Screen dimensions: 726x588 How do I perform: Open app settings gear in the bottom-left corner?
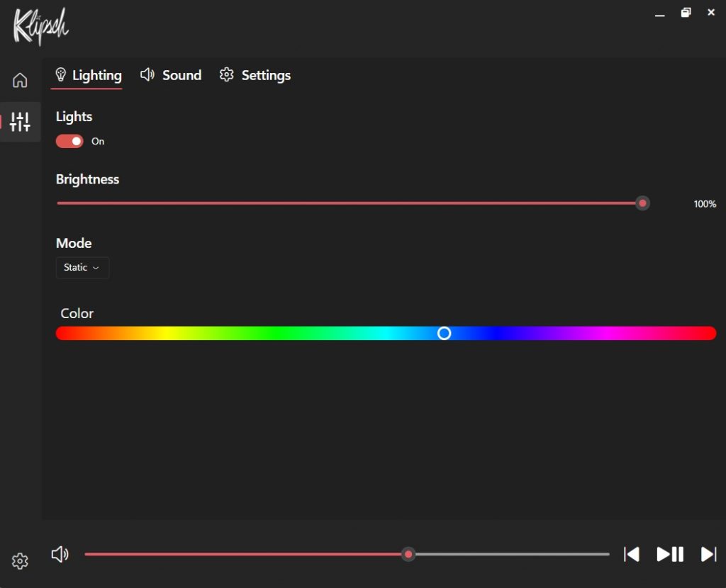pos(20,560)
